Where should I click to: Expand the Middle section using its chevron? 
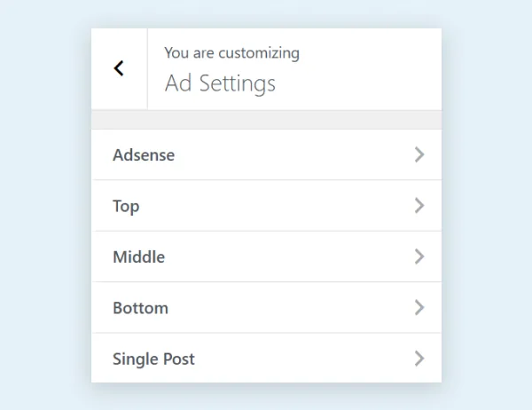(x=419, y=257)
